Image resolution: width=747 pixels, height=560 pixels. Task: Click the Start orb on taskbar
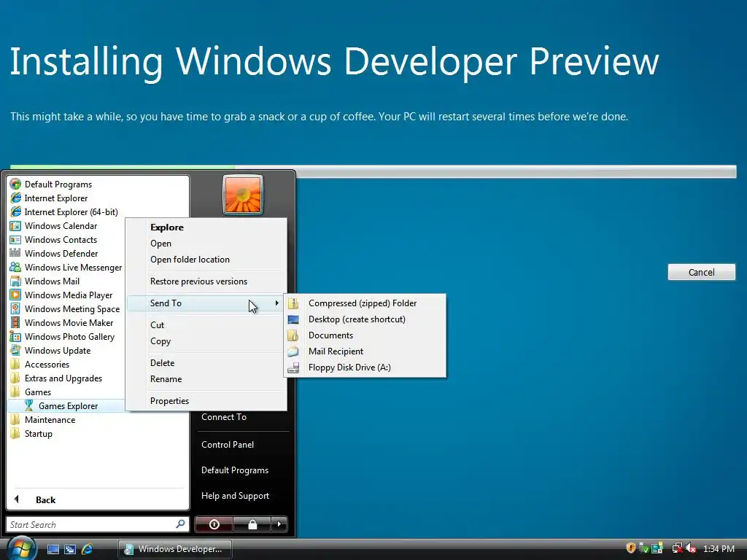click(x=21, y=548)
